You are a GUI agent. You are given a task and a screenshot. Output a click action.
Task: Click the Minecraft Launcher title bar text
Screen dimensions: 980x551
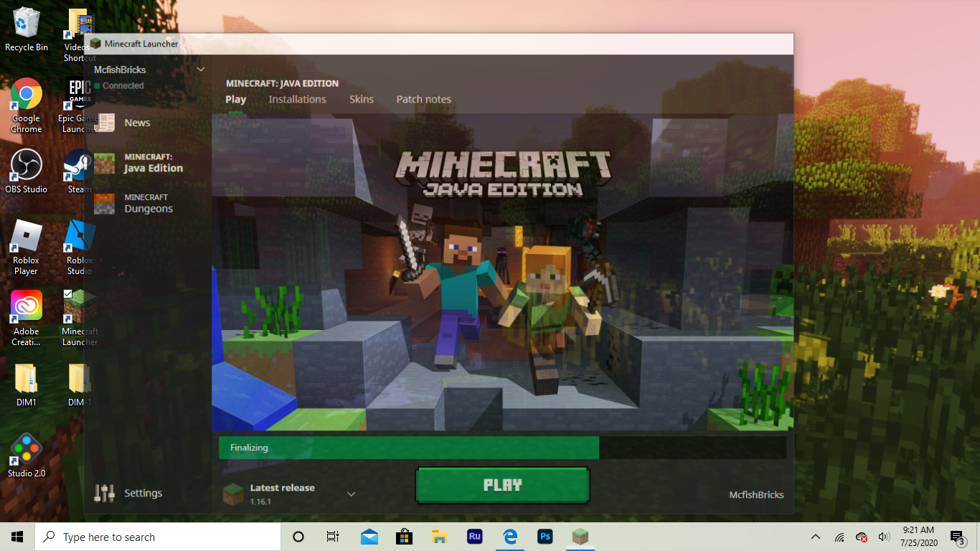141,44
